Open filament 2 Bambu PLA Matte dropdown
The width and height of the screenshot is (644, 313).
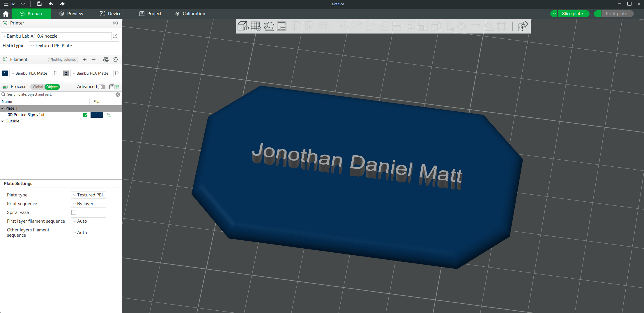92,73
